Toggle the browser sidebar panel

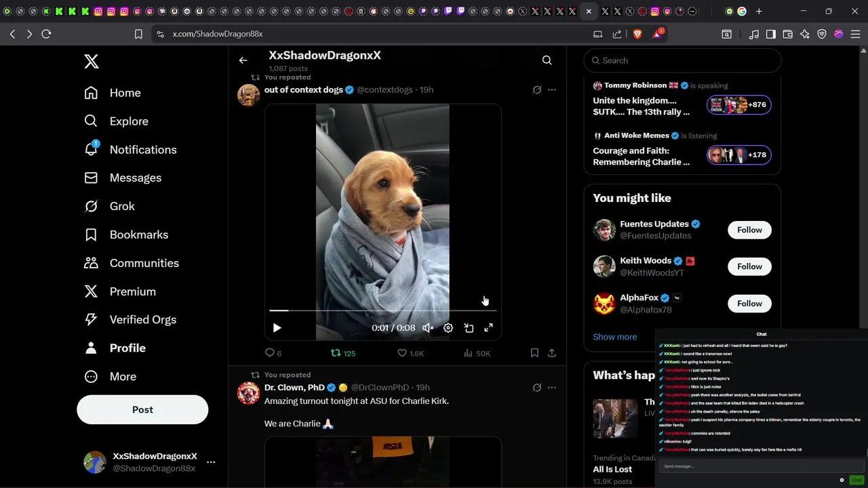[771, 34]
